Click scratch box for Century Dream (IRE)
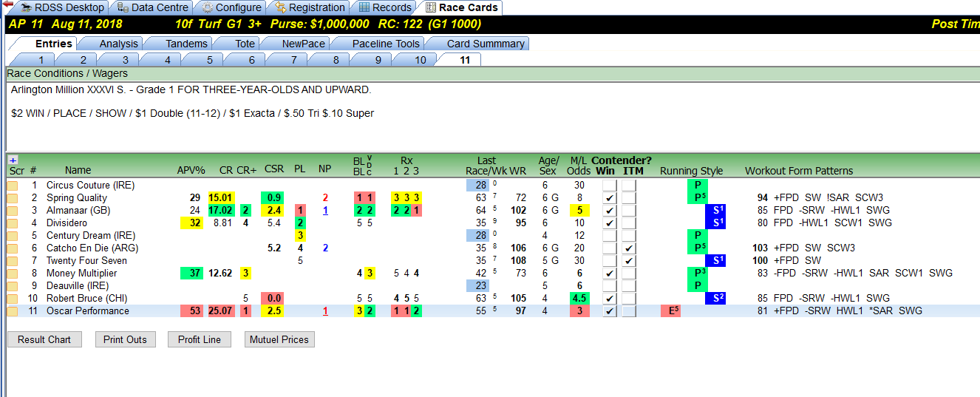This screenshot has width=980, height=397. click(13, 236)
